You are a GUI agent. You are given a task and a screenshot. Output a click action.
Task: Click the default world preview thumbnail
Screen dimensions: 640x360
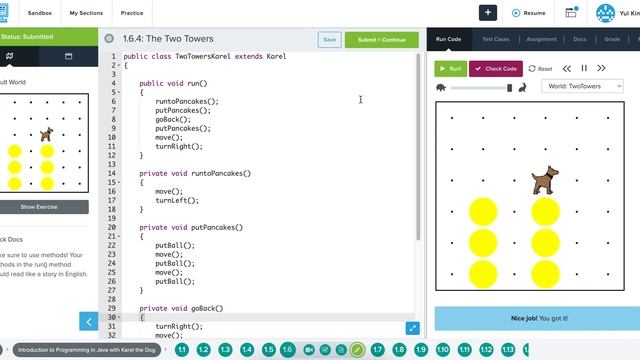click(x=44, y=143)
